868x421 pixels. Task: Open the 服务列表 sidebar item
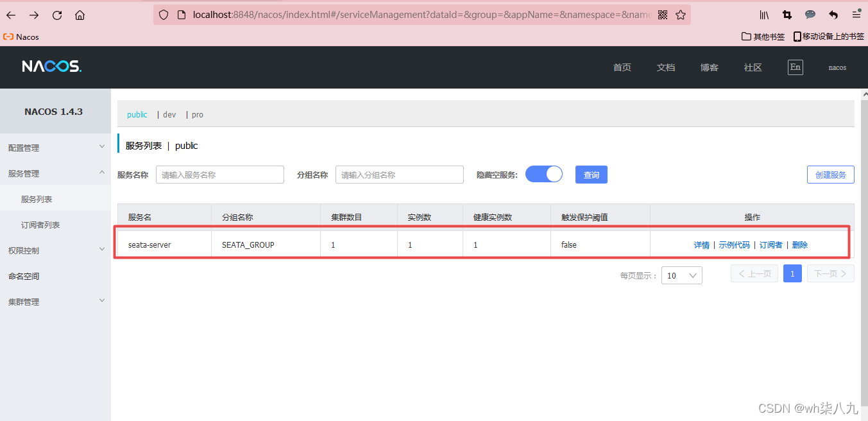pyautogui.click(x=55, y=199)
